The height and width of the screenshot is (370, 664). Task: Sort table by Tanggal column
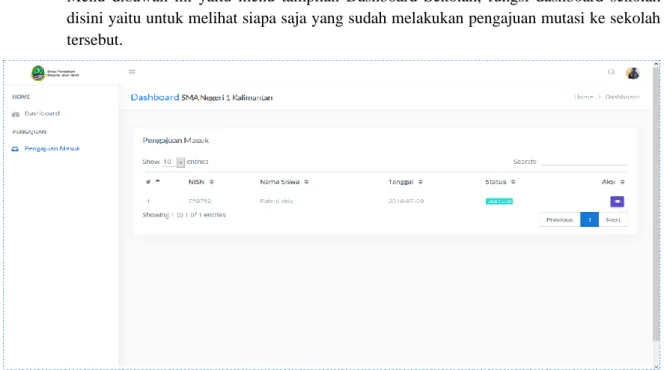405,182
